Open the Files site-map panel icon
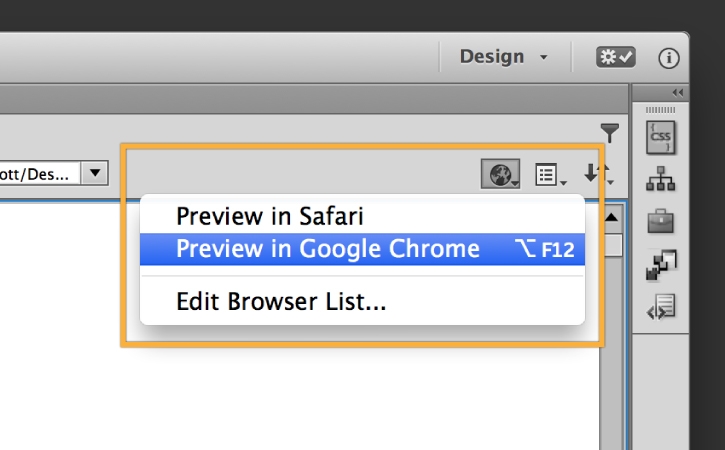The image size is (725, 450). (660, 179)
